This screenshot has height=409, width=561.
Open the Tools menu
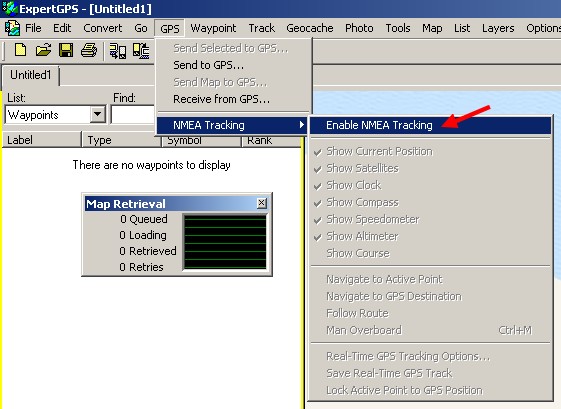pyautogui.click(x=398, y=28)
